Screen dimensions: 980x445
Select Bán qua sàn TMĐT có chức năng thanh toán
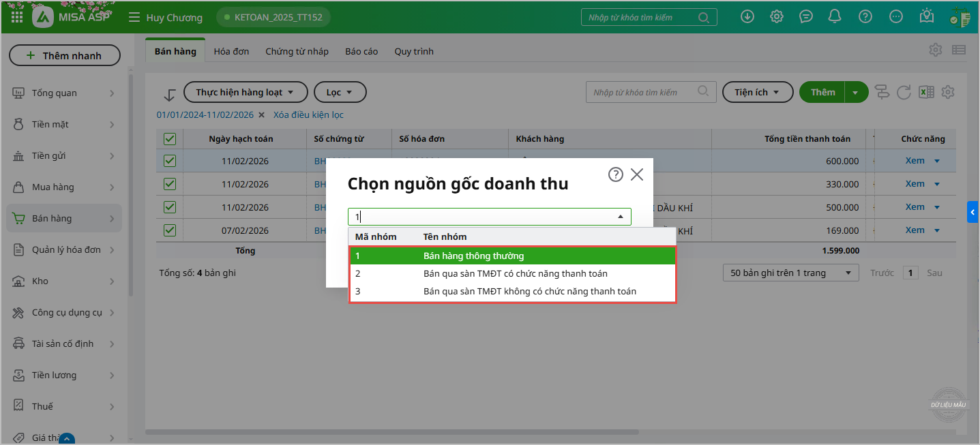click(x=515, y=273)
